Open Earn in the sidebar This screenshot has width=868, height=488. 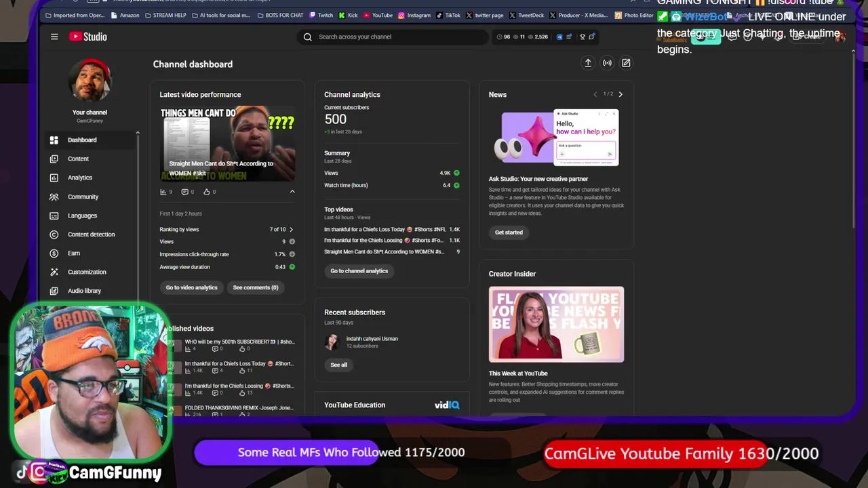click(x=91, y=253)
